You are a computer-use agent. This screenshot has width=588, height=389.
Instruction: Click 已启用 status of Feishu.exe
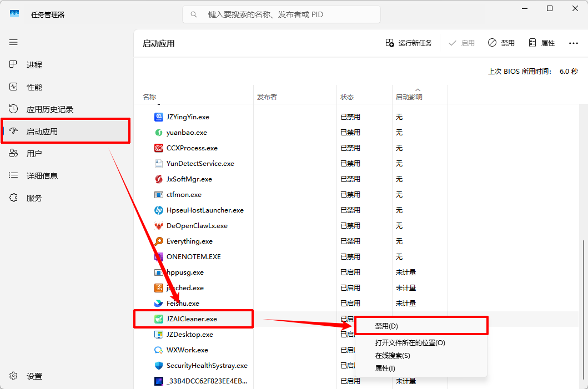point(350,304)
